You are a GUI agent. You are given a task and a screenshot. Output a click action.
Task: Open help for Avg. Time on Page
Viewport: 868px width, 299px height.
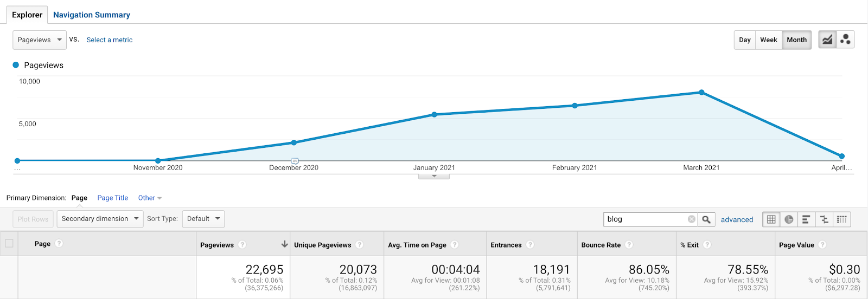pyautogui.click(x=455, y=245)
